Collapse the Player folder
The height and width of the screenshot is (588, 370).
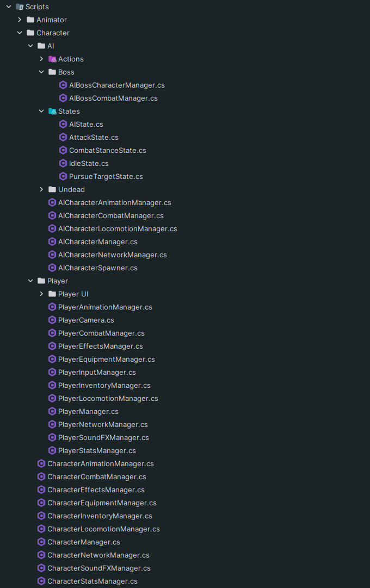click(x=30, y=281)
